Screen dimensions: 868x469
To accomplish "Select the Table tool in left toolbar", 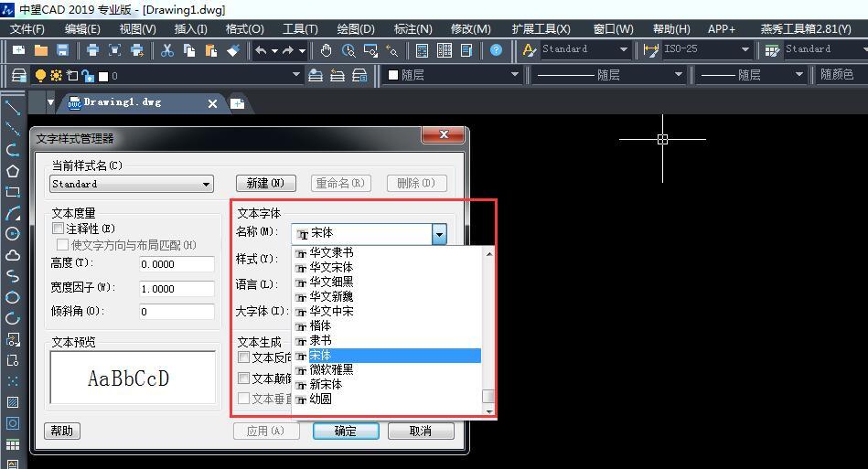I will click(12, 444).
